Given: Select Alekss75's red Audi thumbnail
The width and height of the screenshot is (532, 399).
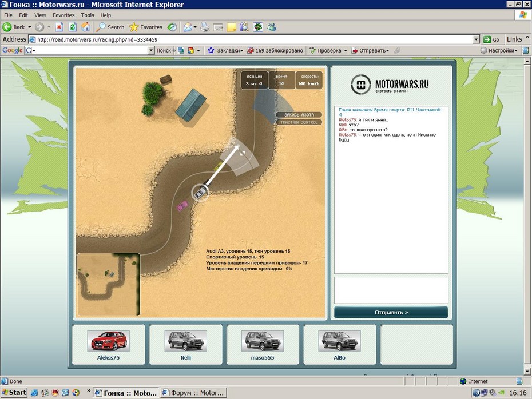Looking at the screenshot, I should click(108, 341).
